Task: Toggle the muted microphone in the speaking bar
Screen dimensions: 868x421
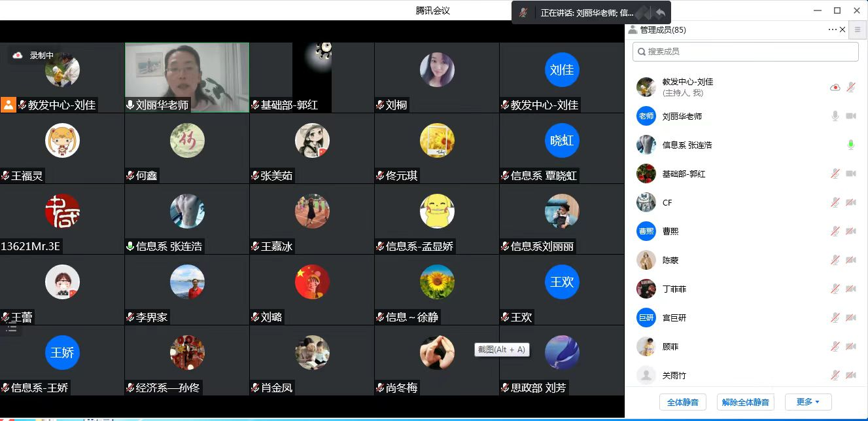Action: [x=523, y=12]
